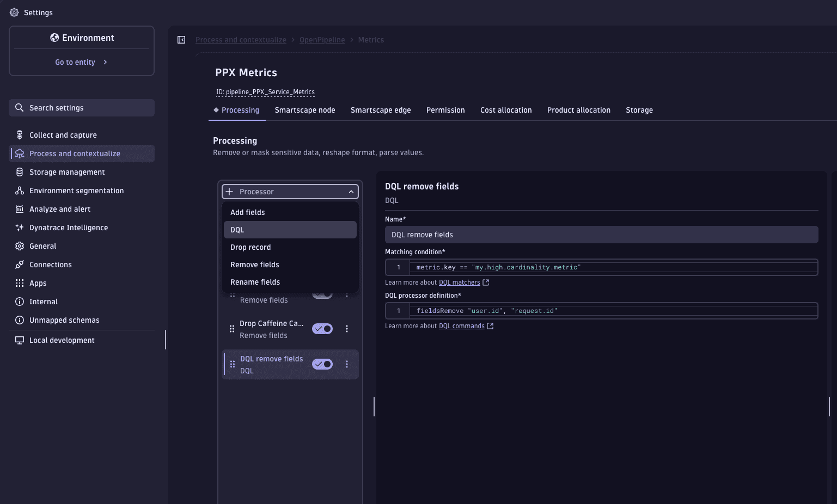837x504 pixels.
Task: Switch to the Permission tab
Action: coord(445,110)
